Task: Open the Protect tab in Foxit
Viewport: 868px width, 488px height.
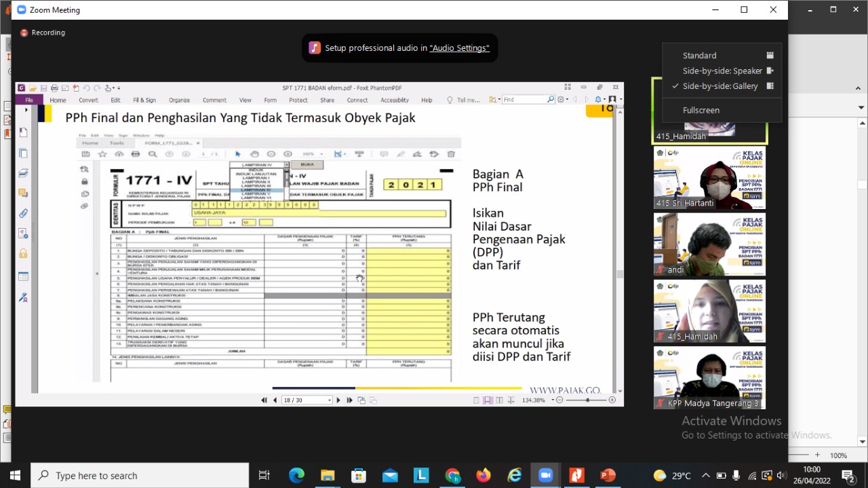Action: point(298,100)
